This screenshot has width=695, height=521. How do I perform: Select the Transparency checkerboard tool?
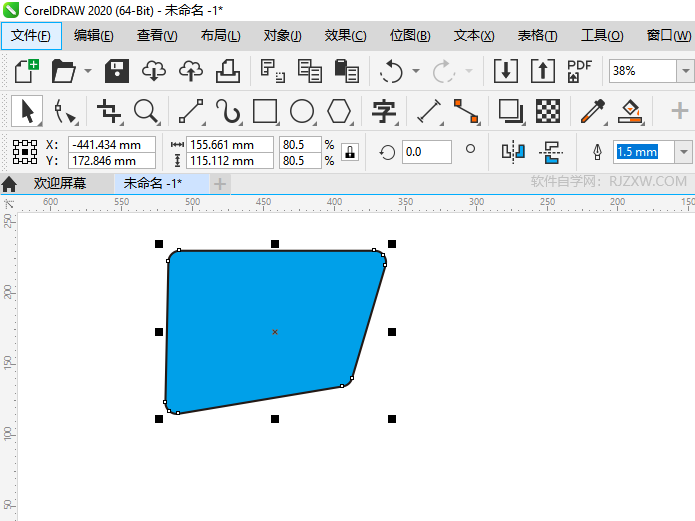click(547, 110)
